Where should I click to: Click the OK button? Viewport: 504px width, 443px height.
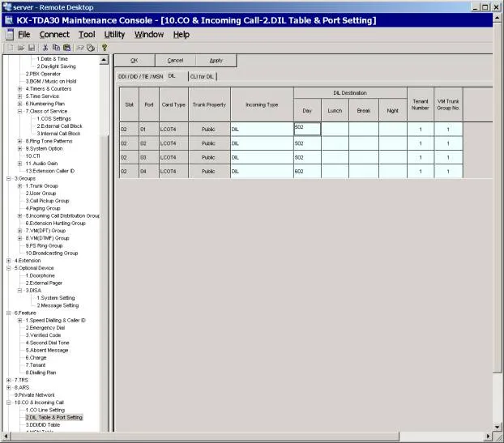coord(135,61)
